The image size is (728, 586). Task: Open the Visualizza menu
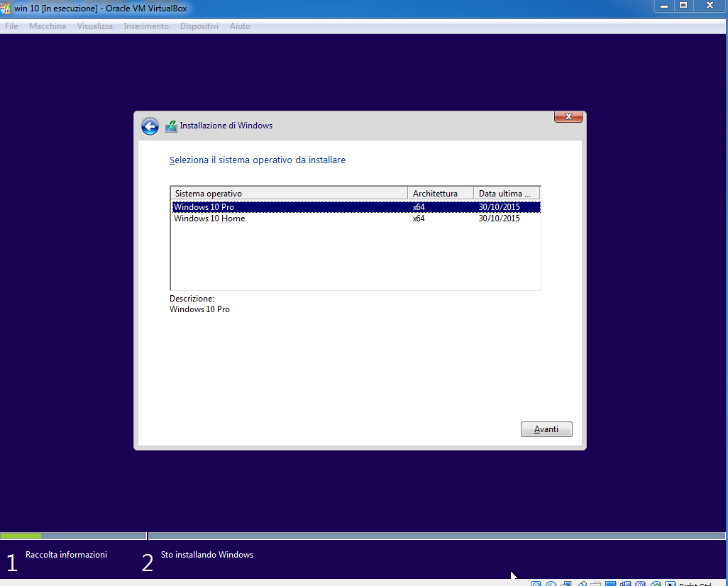(94, 26)
